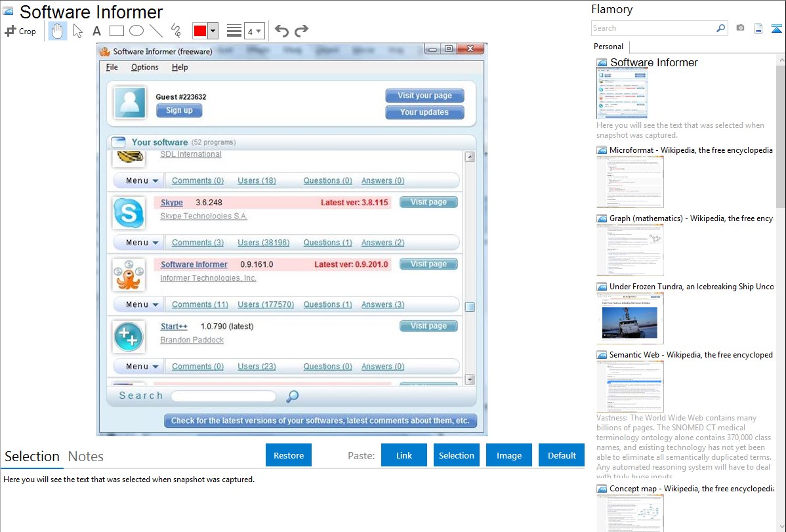
Task: Click Visit page button for Start++
Action: (x=428, y=326)
